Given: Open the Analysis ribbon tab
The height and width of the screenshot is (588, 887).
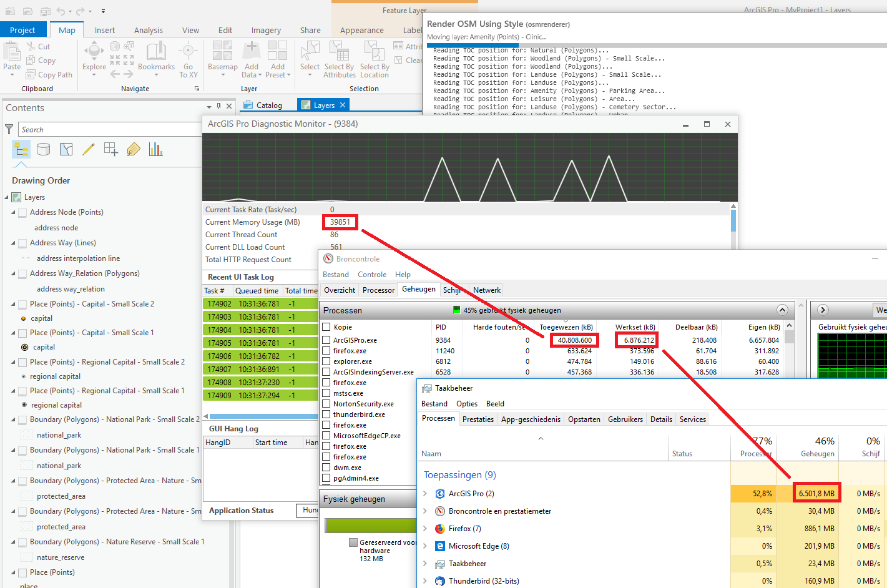Looking at the screenshot, I should click(149, 30).
